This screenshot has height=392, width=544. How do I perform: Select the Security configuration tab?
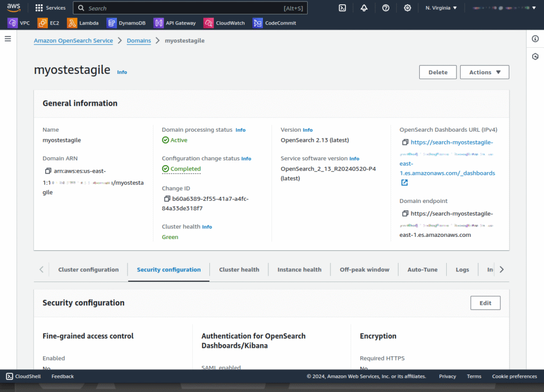168,269
